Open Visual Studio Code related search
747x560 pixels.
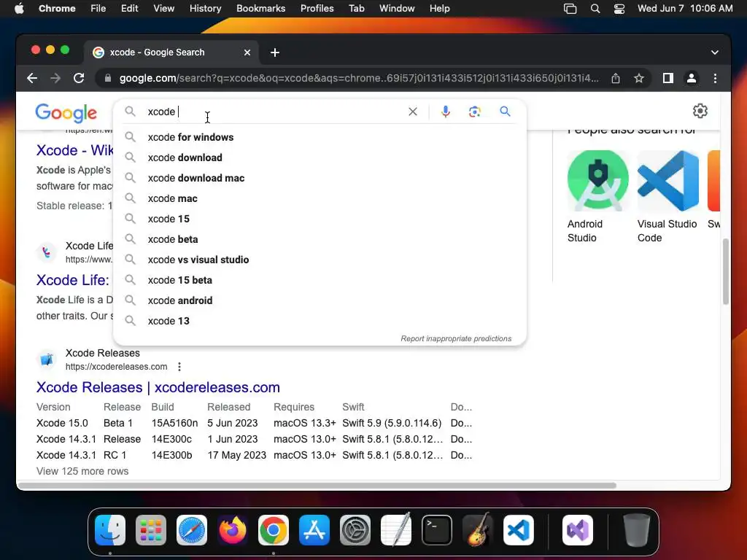coord(668,197)
